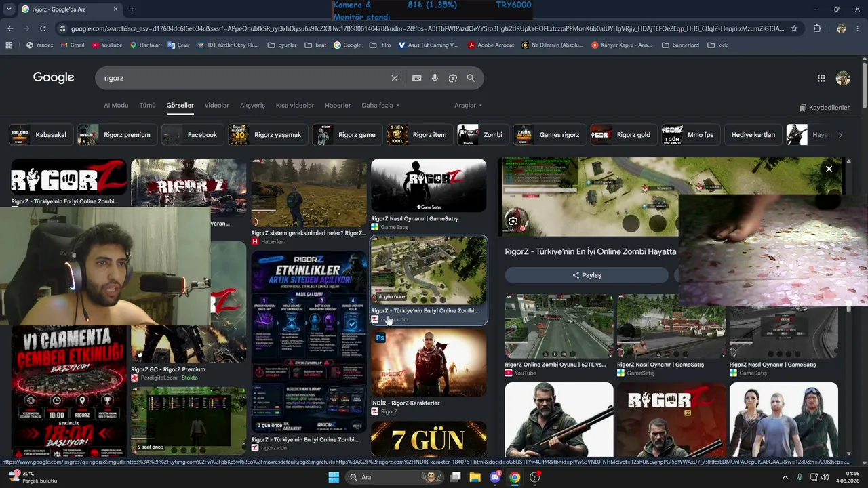Screen dimensions: 868x488
Task: Start a voice search with the microphone
Action: pos(435,78)
